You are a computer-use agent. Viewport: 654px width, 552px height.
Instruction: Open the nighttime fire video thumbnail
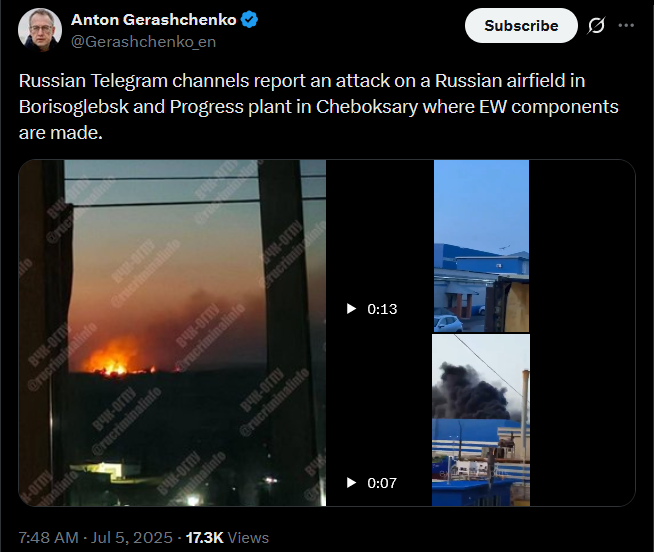click(x=172, y=333)
